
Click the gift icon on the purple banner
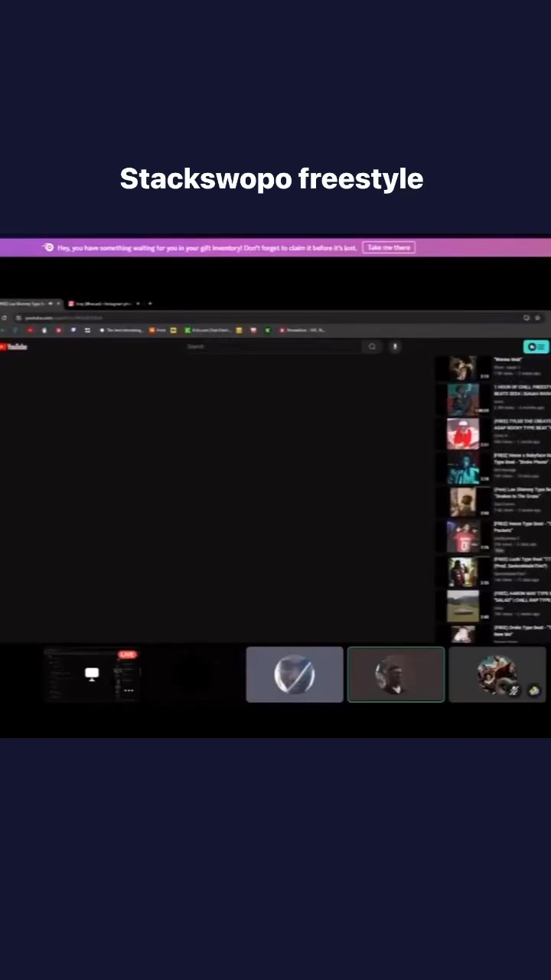pyautogui.click(x=48, y=247)
